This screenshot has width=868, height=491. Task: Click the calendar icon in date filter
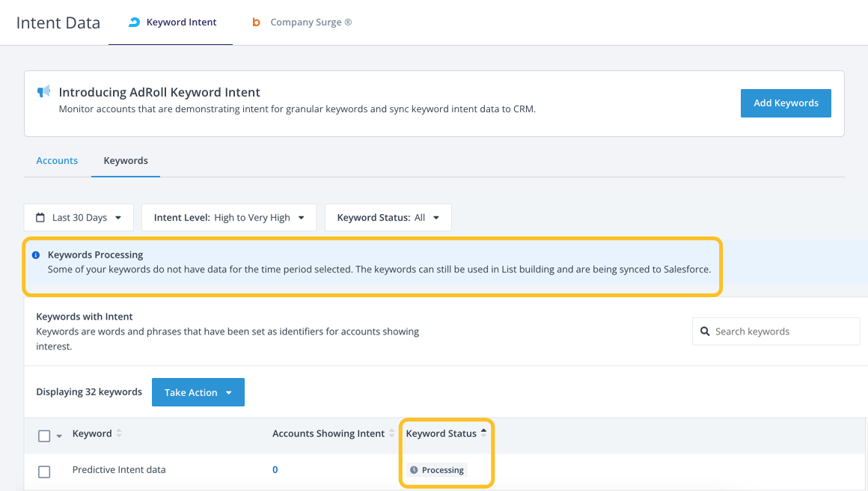40,218
